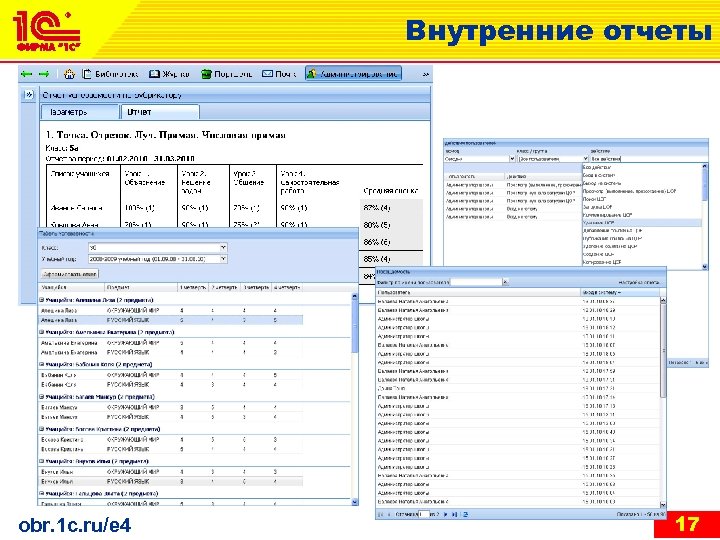Collapse the Алешина Лиза group

pyautogui.click(x=41, y=300)
